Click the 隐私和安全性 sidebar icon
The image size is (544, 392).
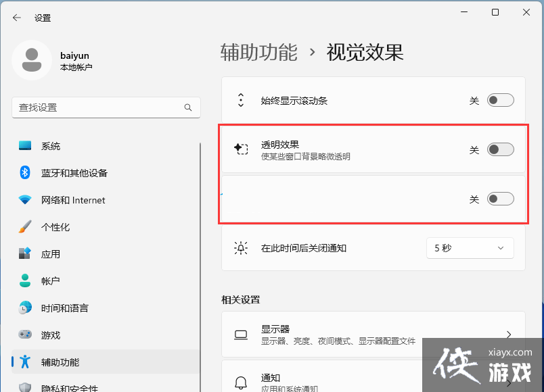[x=26, y=387]
